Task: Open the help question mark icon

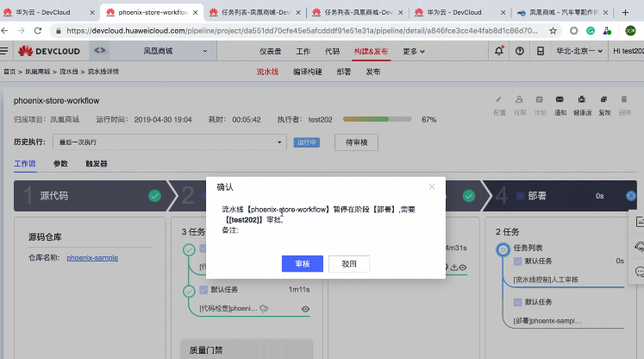Action: (x=520, y=51)
